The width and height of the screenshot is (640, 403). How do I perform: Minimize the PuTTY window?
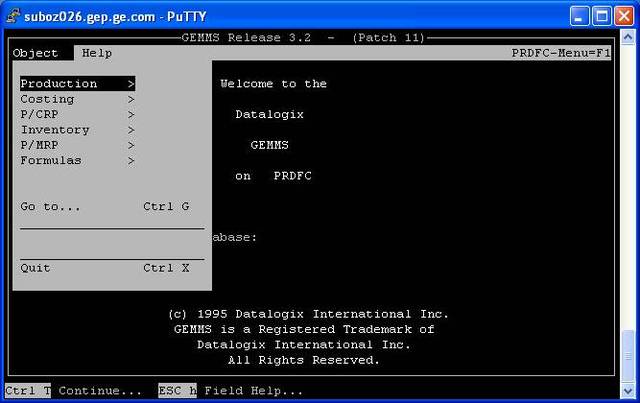pyautogui.click(x=580, y=16)
